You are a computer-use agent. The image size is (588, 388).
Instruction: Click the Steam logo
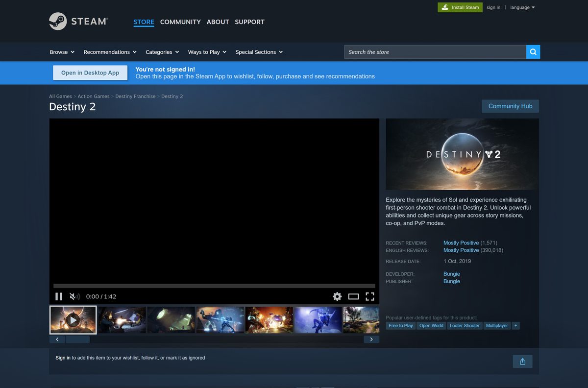tap(78, 21)
